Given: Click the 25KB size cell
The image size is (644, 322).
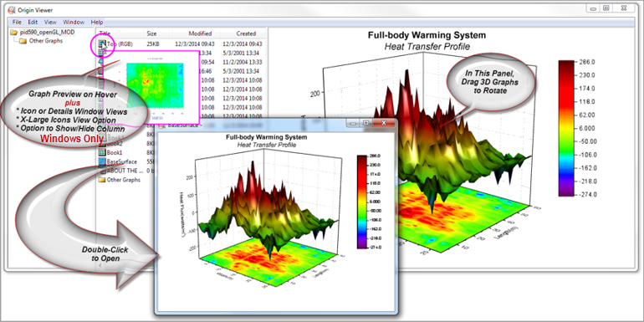Looking at the screenshot, I should pyautogui.click(x=153, y=43).
